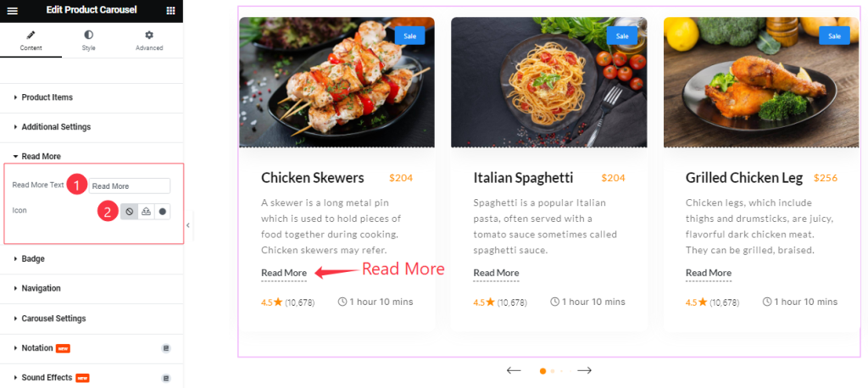Click the half-circle icon on the Style tab
868x388 pixels.
pos(88,35)
